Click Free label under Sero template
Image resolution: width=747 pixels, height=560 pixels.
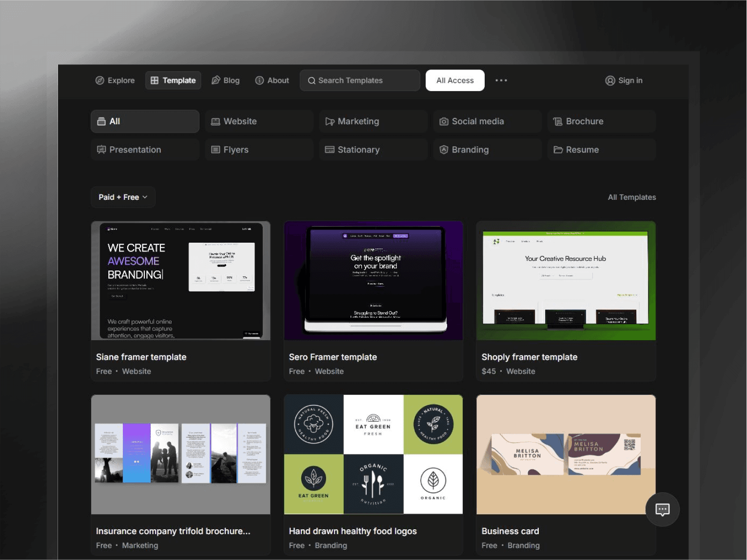[296, 371]
